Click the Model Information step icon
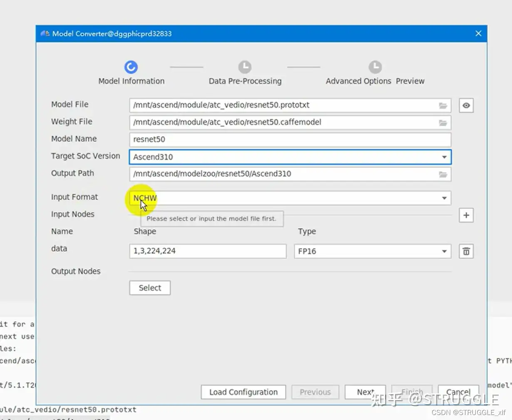This screenshot has height=420, width=512. click(131, 67)
